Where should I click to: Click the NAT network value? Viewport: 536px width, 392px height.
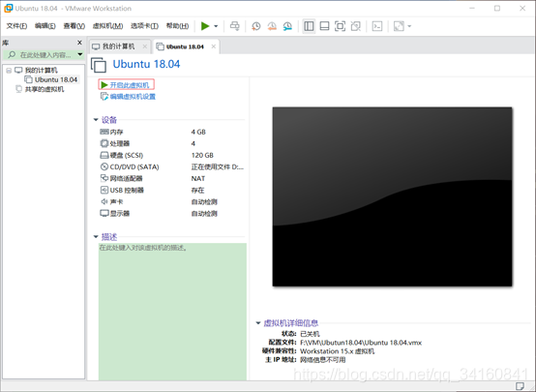[x=198, y=178]
